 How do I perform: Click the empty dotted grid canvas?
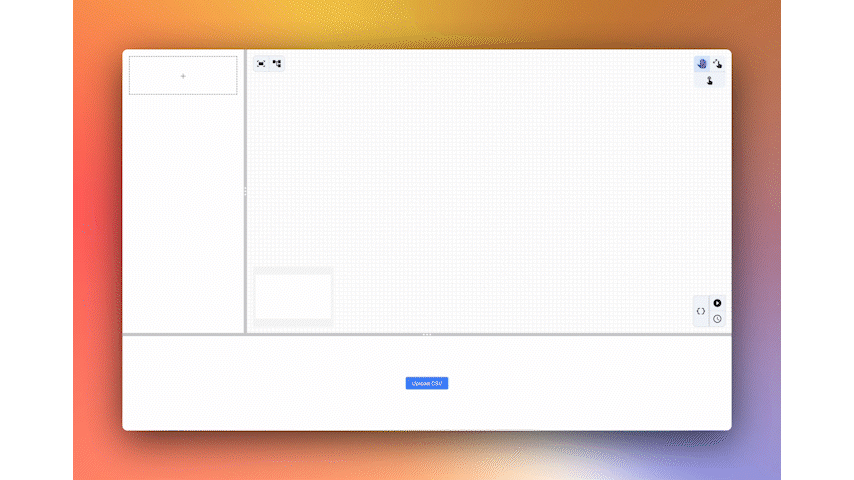coord(480,180)
